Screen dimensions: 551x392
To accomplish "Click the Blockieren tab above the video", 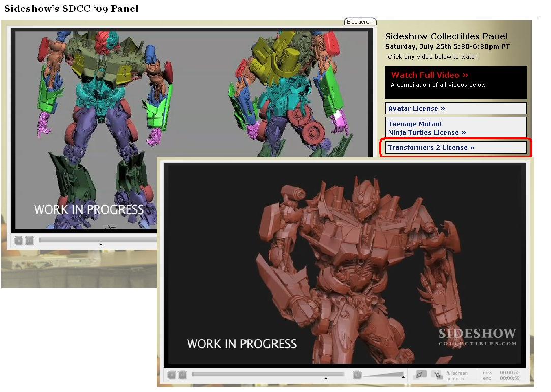I will click(360, 22).
